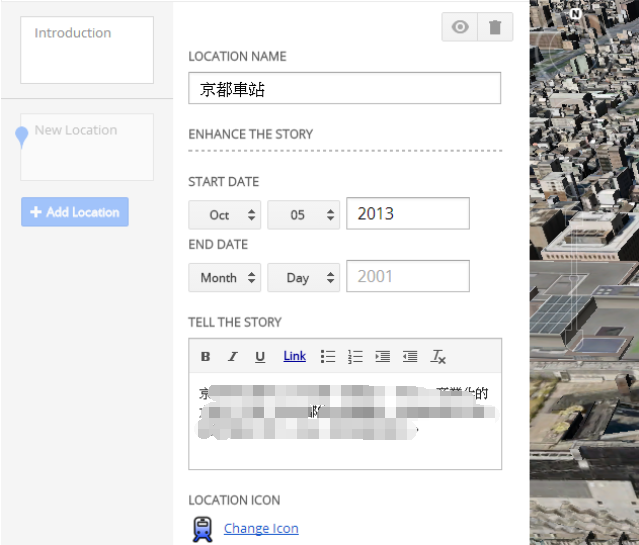Screen dimensions: 639x545
Task: Click the Location Name text field
Action: tap(344, 89)
